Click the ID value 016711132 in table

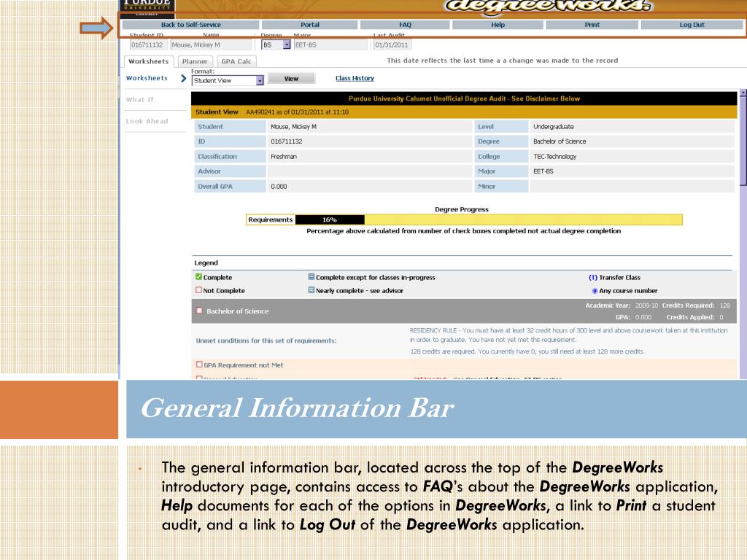286,141
